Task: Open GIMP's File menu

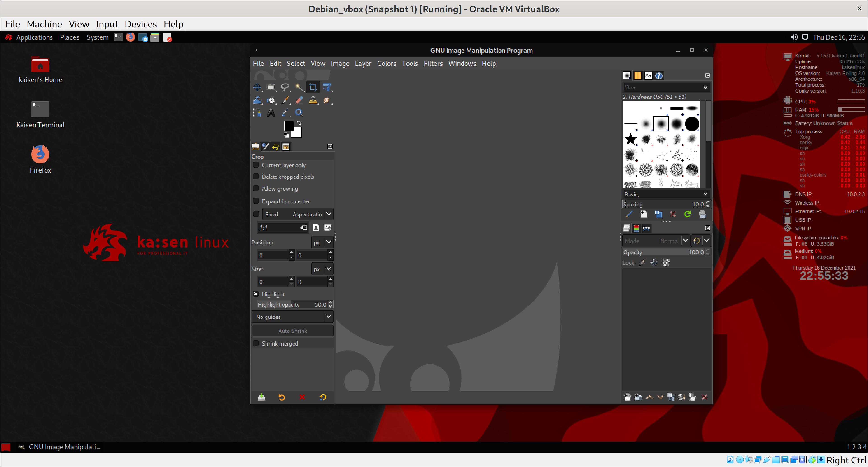Action: pos(258,63)
